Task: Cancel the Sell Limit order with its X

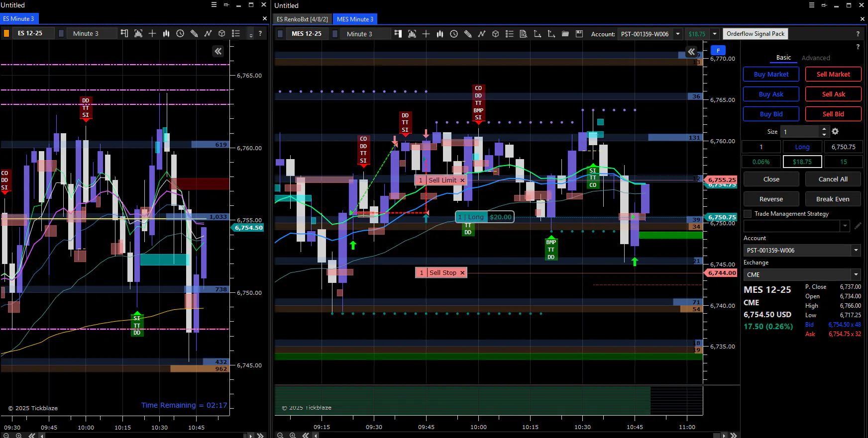Action: [462, 180]
